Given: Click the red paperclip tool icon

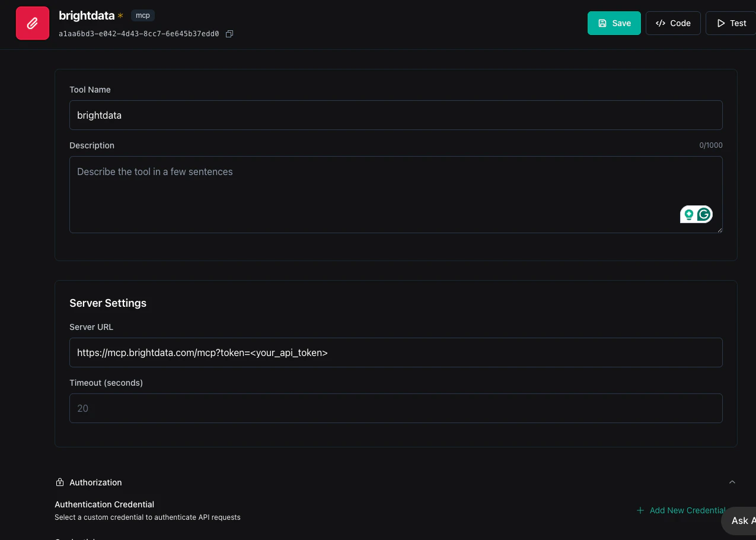Looking at the screenshot, I should tap(32, 23).
